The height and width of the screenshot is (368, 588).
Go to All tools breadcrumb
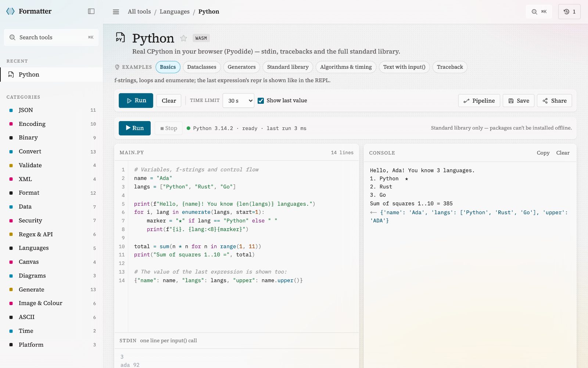[x=139, y=12]
